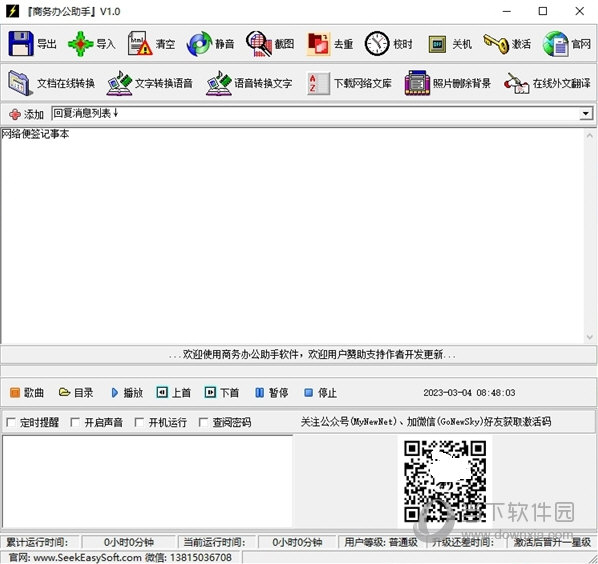Click the lower-left empty text box

coord(147,481)
